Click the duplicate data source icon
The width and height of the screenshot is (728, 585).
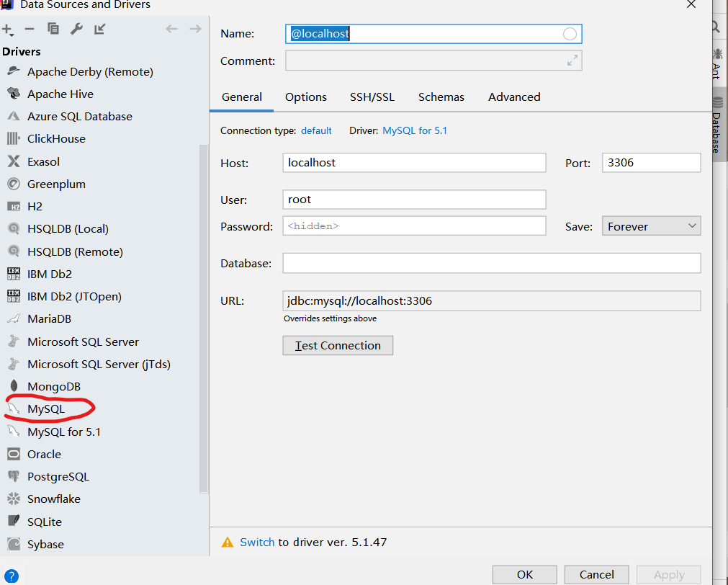click(x=53, y=29)
